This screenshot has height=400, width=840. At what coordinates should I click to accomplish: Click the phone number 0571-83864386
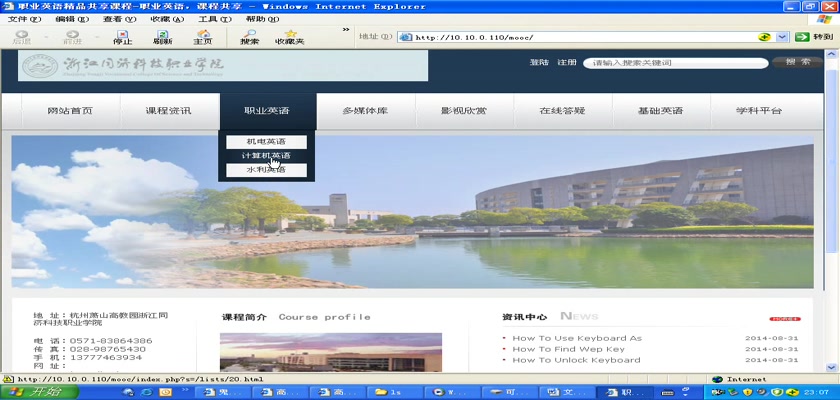point(111,341)
